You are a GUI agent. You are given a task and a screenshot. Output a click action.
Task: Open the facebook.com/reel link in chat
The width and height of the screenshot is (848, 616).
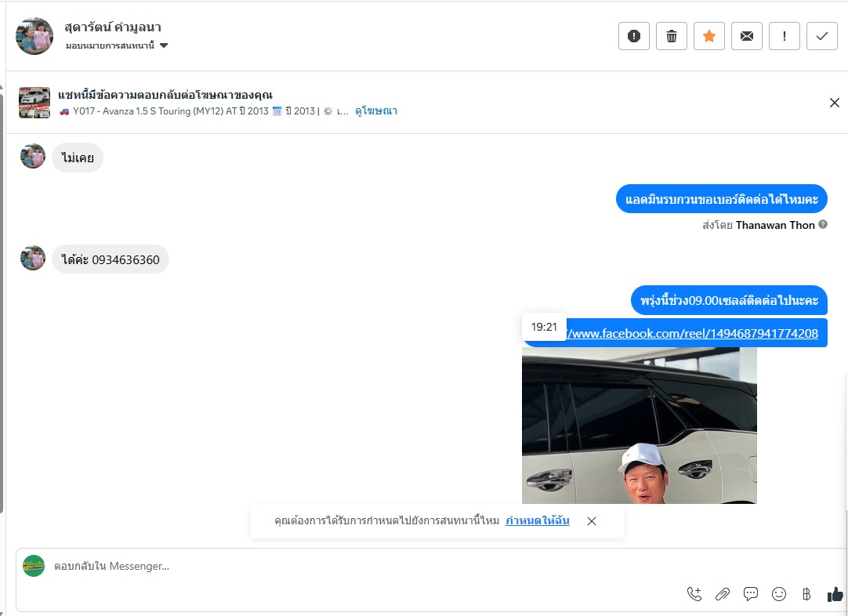(x=692, y=333)
